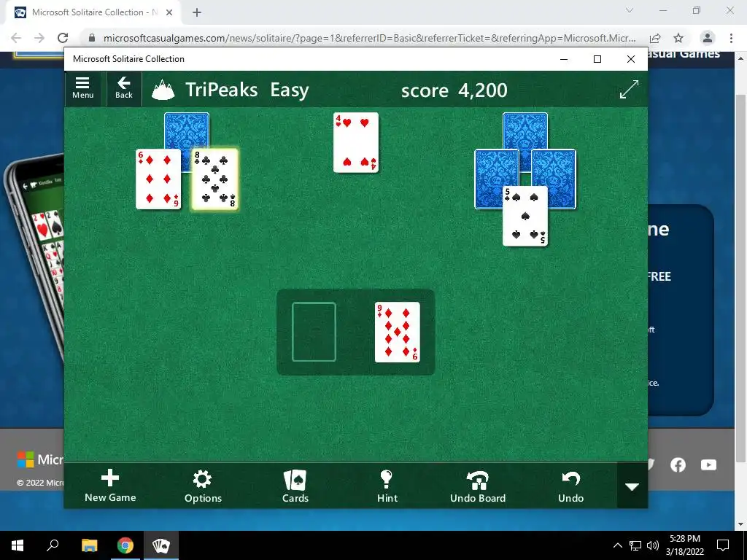Click the page vertical scrollbar
This screenshot has width=747, height=560.
pyautogui.click(x=740, y=276)
